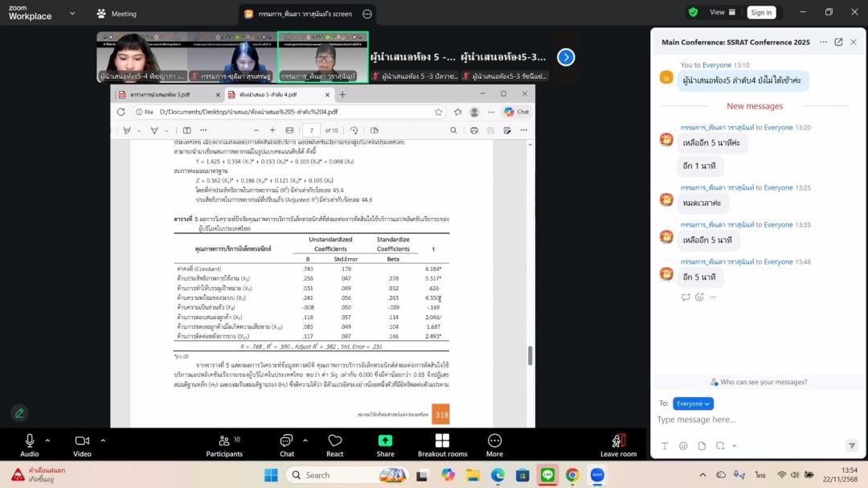
Task: Open the View layout dropdown
Action: click(723, 12)
